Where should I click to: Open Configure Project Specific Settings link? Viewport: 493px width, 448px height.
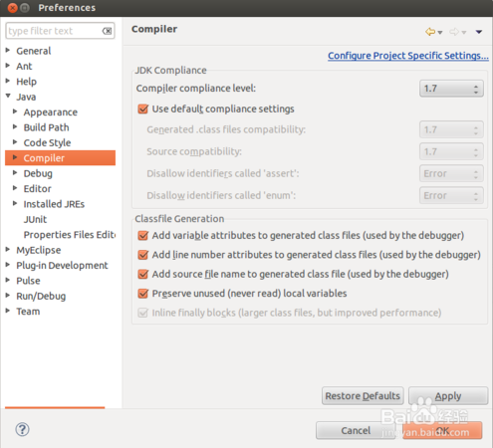pos(408,56)
